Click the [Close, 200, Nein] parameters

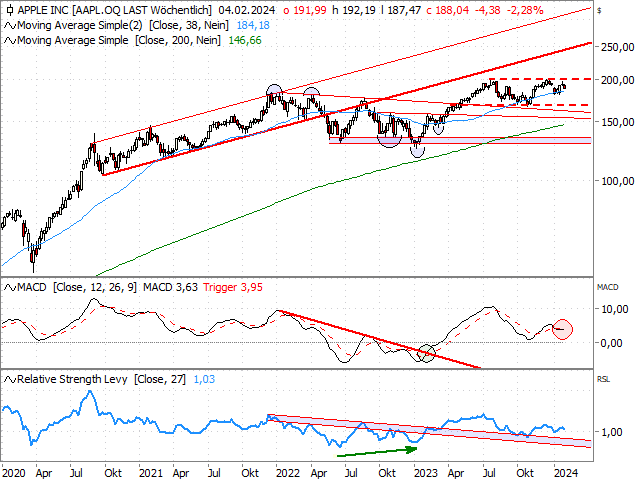tap(178, 40)
